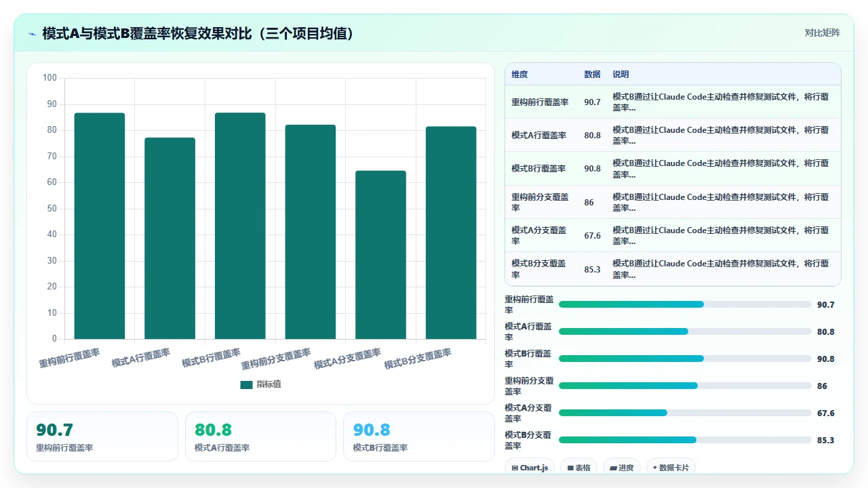This screenshot has height=488, width=868.
Task: Click table value 86
Action: click(589, 202)
